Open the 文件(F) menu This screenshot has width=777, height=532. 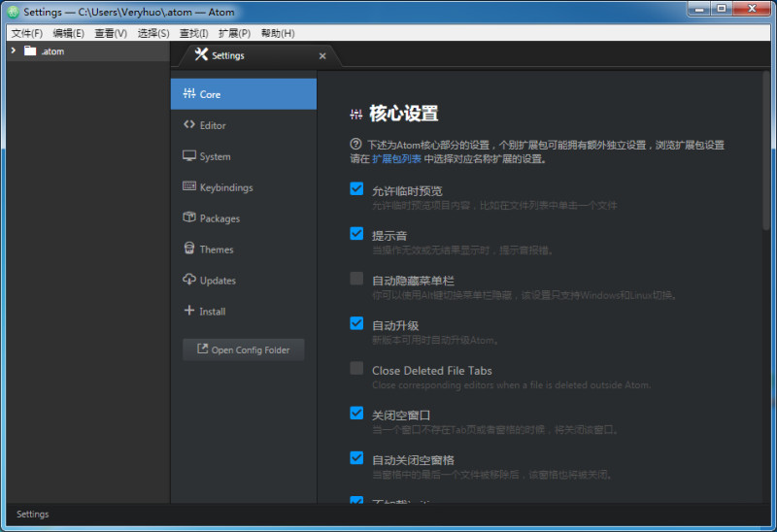(x=27, y=33)
